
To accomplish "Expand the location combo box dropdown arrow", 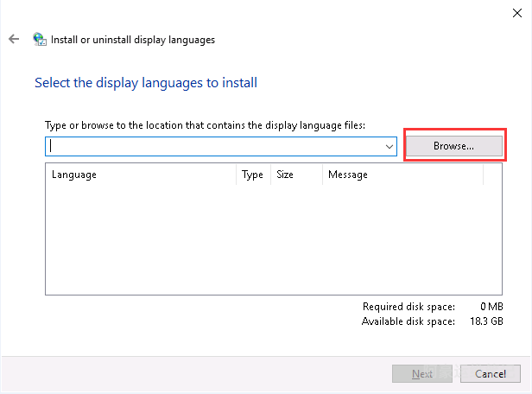I will pyautogui.click(x=390, y=147).
